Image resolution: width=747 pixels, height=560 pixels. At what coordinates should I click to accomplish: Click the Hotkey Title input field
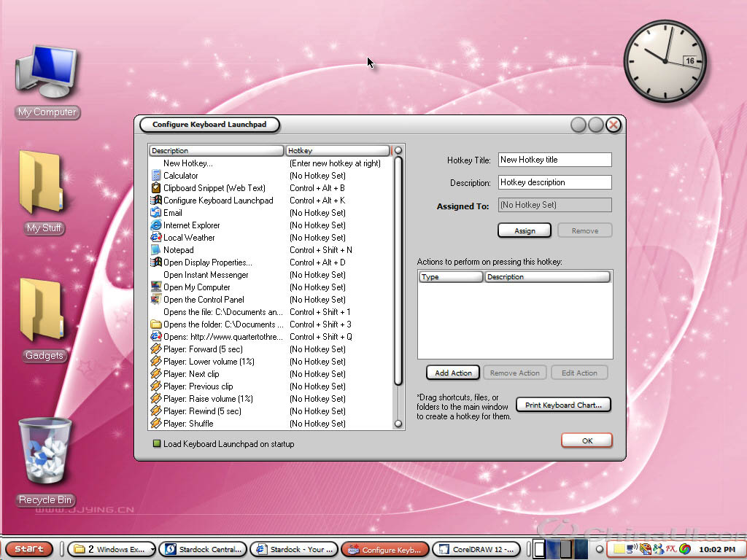[555, 160]
